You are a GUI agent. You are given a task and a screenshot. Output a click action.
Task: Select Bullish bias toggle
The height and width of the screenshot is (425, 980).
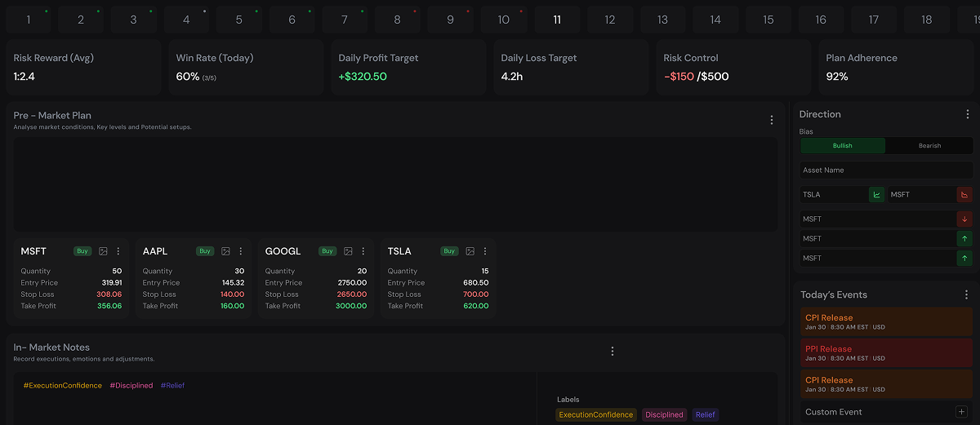843,146
